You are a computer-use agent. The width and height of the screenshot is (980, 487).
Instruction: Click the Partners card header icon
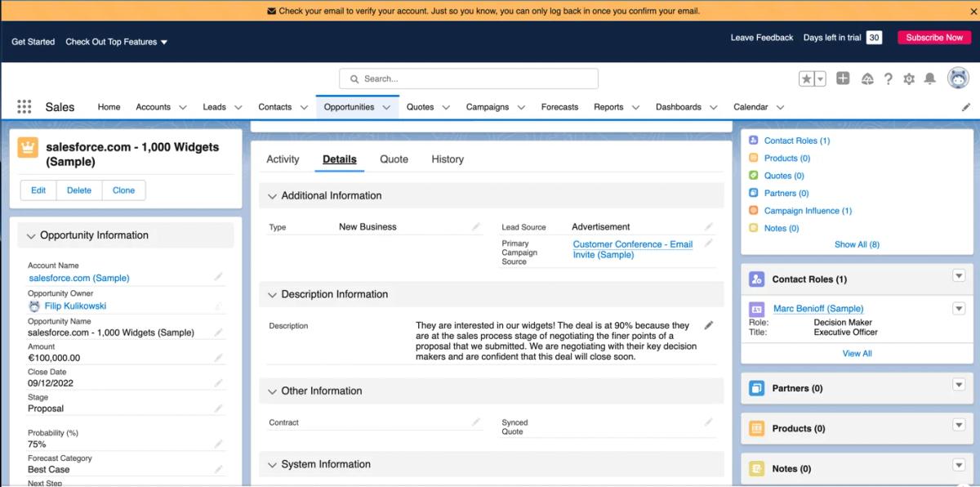[757, 388]
